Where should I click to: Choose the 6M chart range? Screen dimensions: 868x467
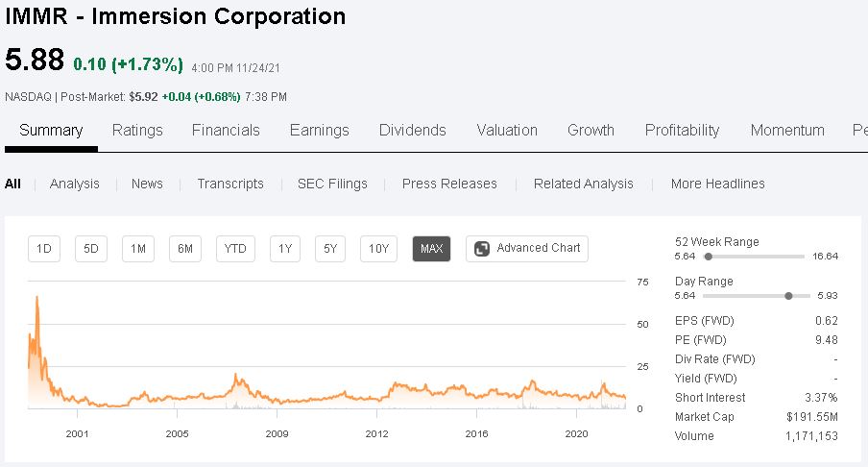pos(185,249)
